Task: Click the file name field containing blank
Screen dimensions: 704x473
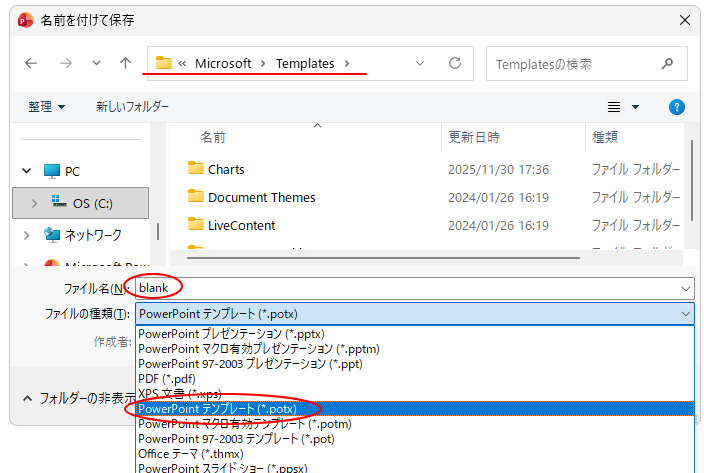Action: pyautogui.click(x=400, y=288)
